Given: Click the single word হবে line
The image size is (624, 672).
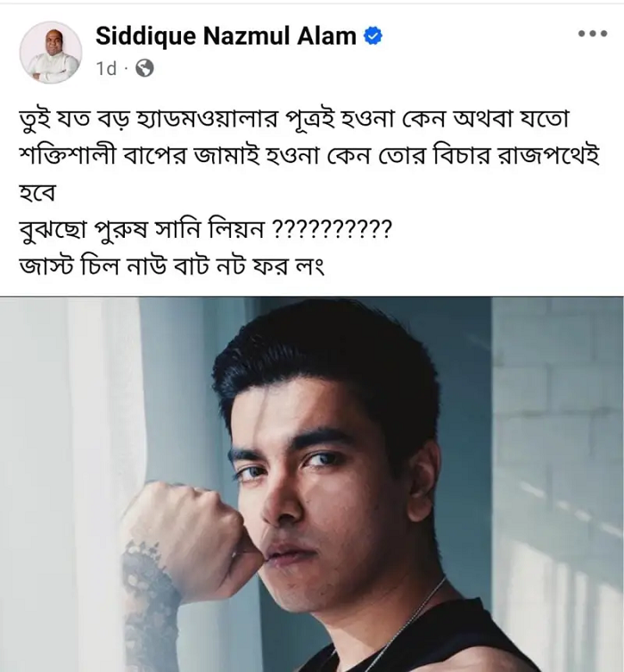Looking at the screenshot, I should [37, 192].
